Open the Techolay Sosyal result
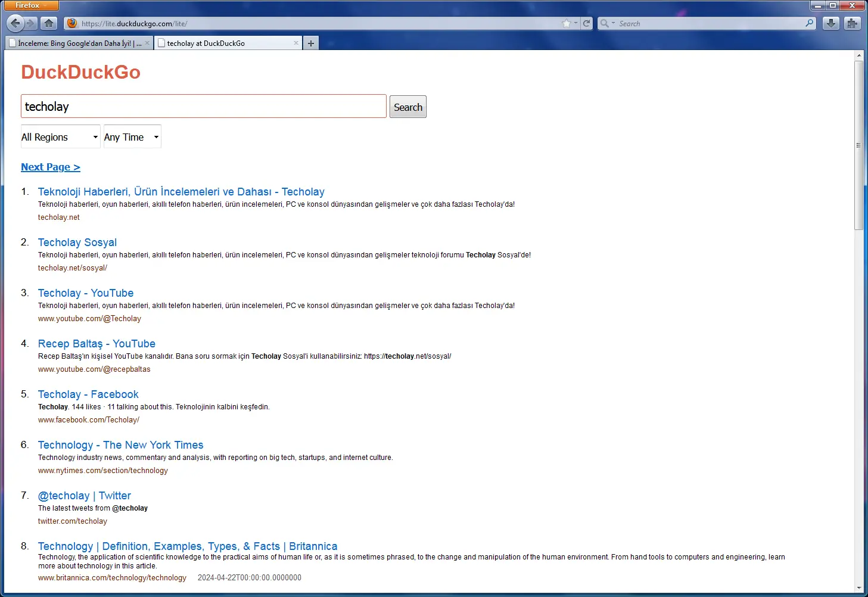Screen dimensions: 868x597 coord(77,242)
